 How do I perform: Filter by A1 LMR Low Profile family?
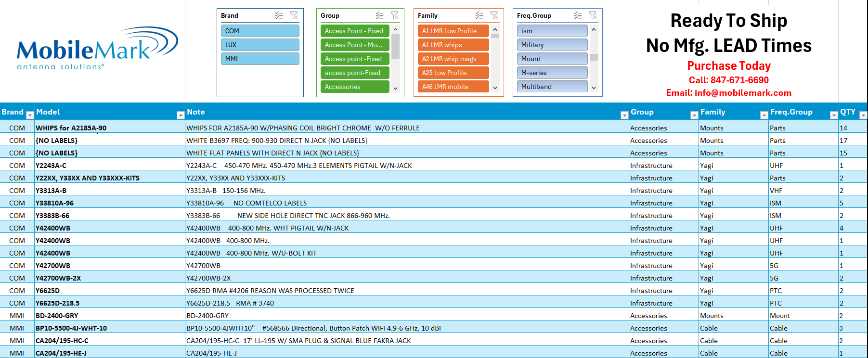(x=453, y=31)
